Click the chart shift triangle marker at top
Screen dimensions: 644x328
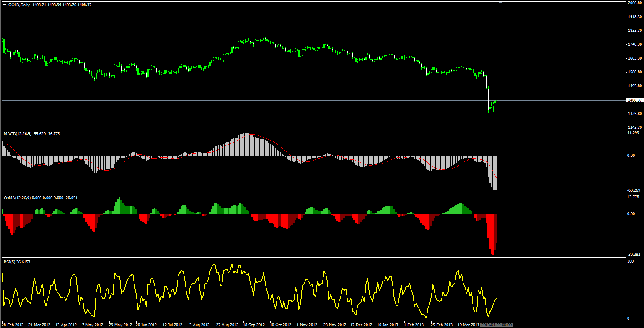[499, 3]
